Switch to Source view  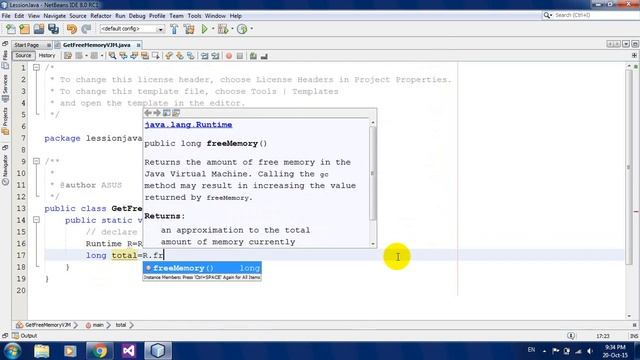click(x=23, y=56)
